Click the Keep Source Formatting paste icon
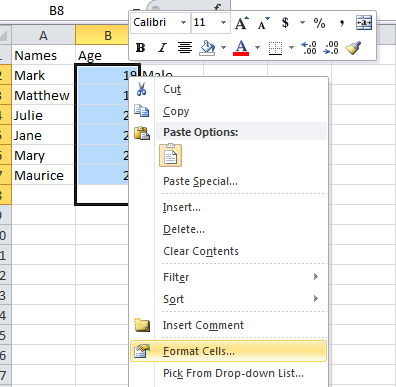The width and height of the screenshot is (396, 387). [170, 155]
